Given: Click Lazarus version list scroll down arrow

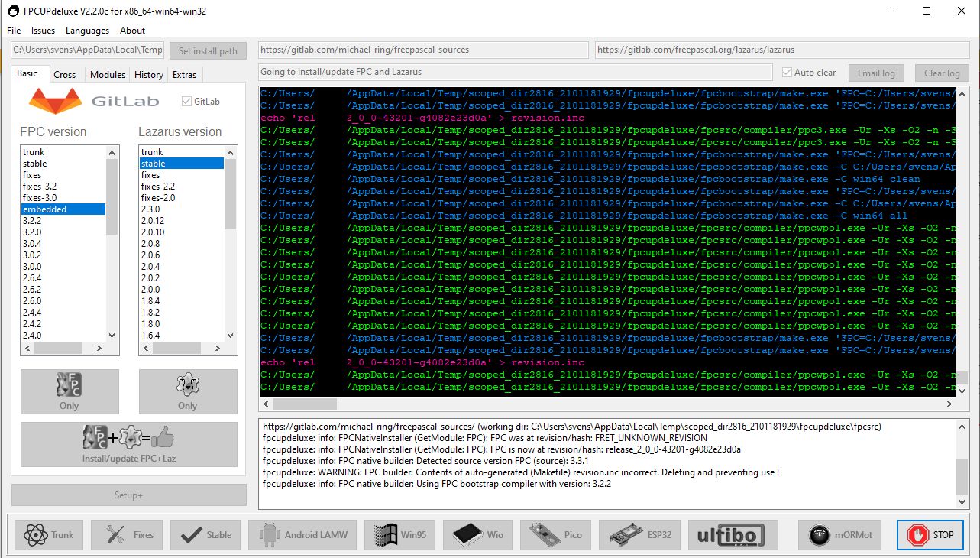Looking at the screenshot, I should (231, 336).
